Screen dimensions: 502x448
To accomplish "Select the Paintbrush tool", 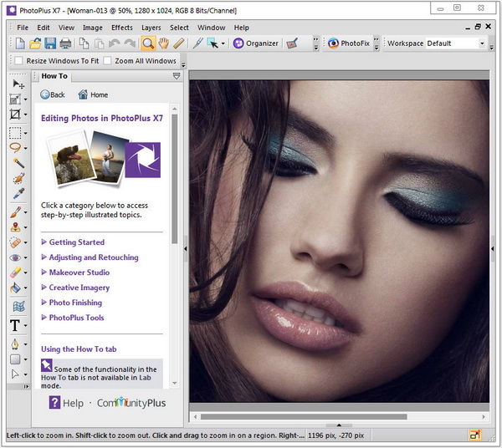I will (x=16, y=211).
